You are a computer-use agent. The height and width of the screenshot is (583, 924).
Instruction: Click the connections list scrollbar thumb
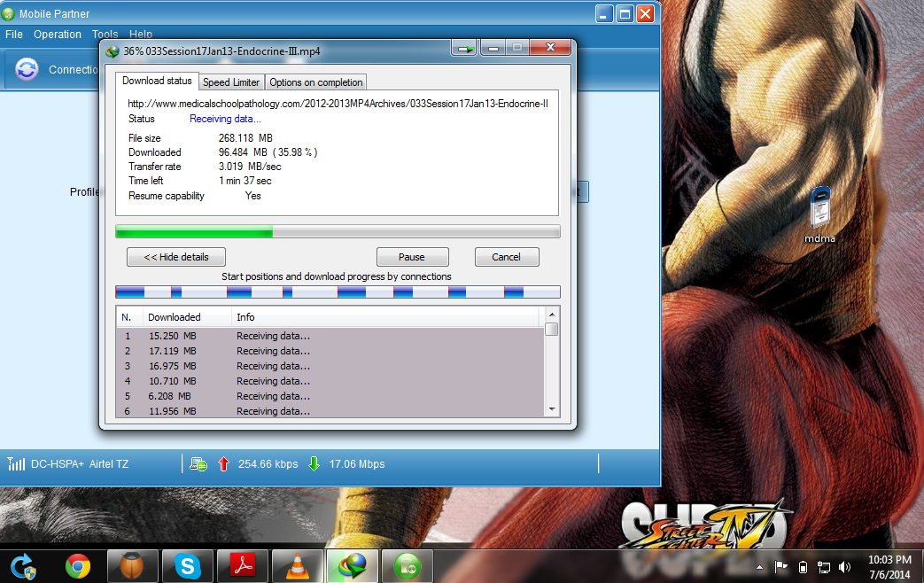point(552,329)
